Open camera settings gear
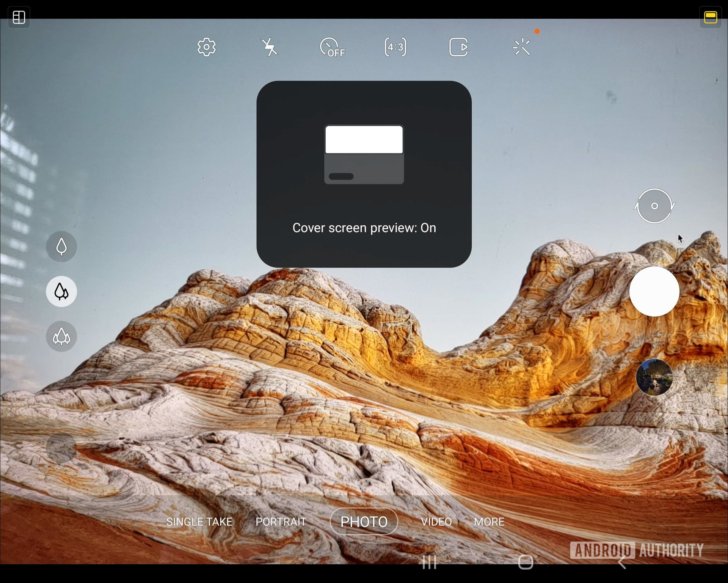Screen dimensions: 728x583 click(x=206, y=47)
